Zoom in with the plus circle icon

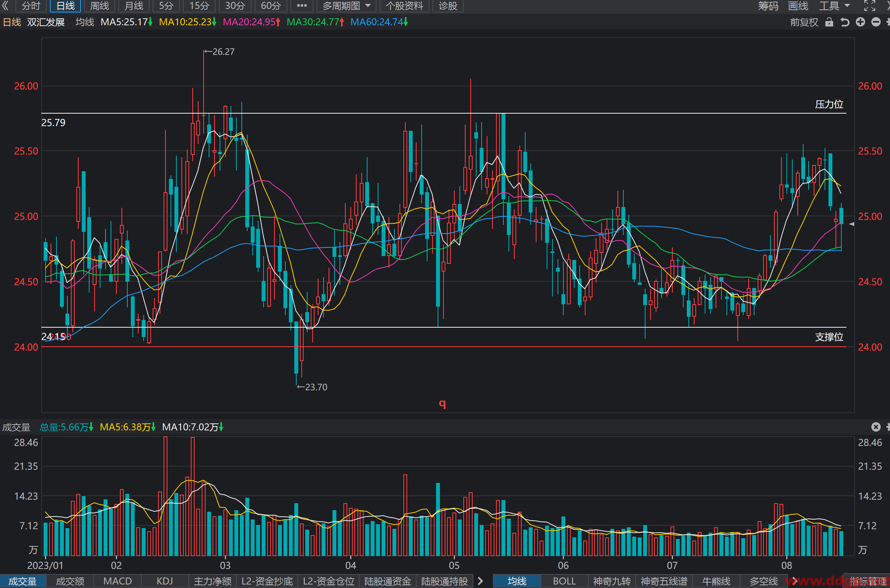point(860,22)
